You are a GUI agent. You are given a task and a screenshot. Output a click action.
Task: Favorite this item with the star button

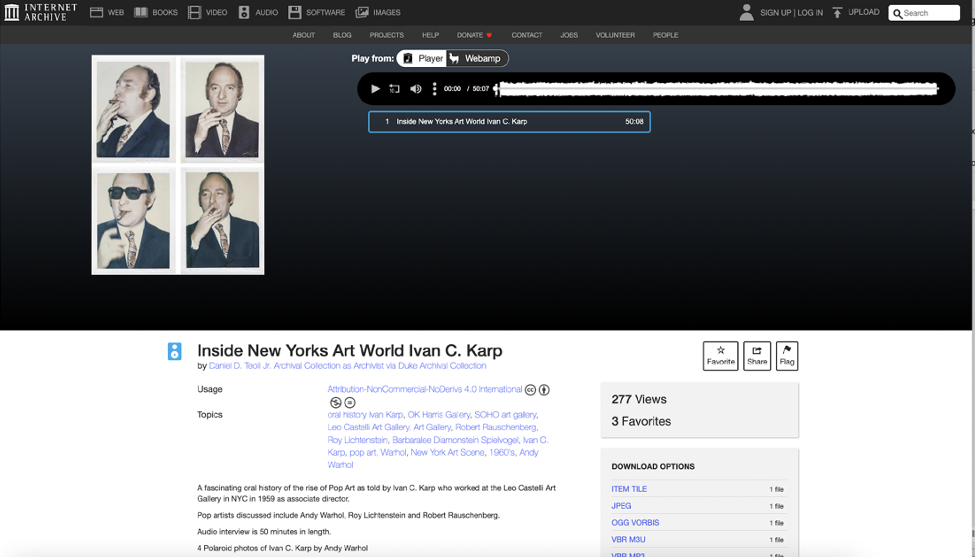click(720, 356)
